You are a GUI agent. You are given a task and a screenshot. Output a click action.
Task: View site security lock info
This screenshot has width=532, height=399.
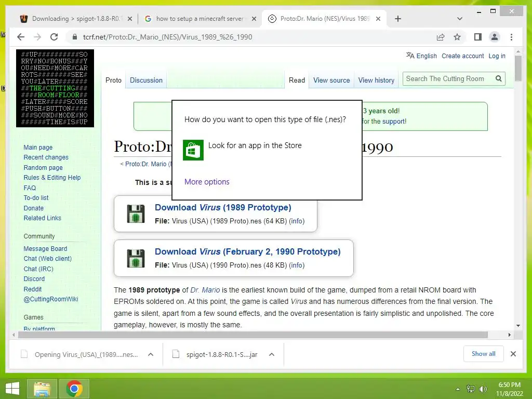click(x=75, y=37)
